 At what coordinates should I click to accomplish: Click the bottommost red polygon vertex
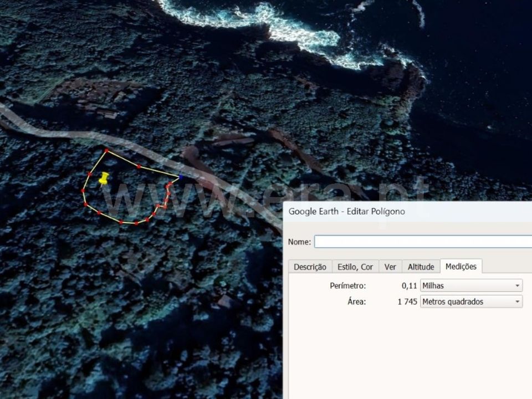(136, 223)
